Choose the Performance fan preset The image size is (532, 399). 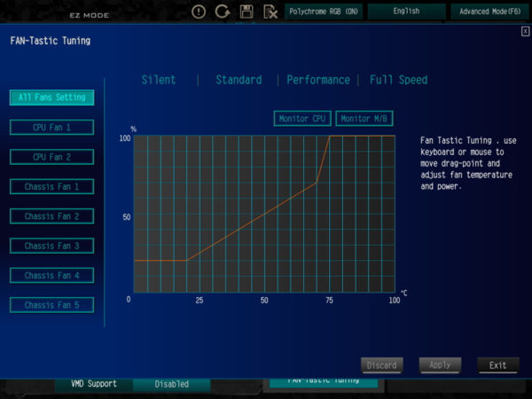pos(317,80)
